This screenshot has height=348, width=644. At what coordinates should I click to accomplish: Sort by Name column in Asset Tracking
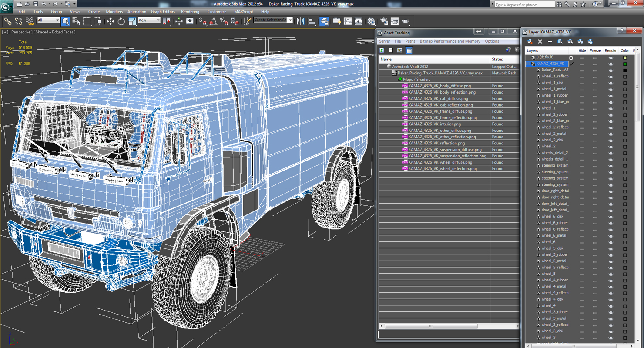(434, 59)
